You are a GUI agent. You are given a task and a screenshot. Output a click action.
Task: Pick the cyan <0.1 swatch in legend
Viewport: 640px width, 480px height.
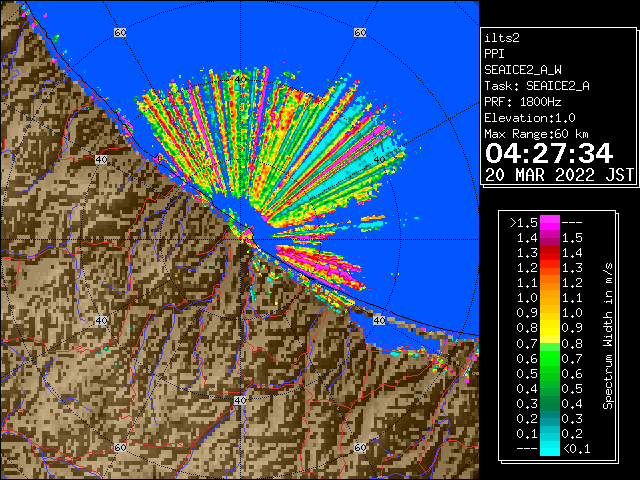click(550, 449)
